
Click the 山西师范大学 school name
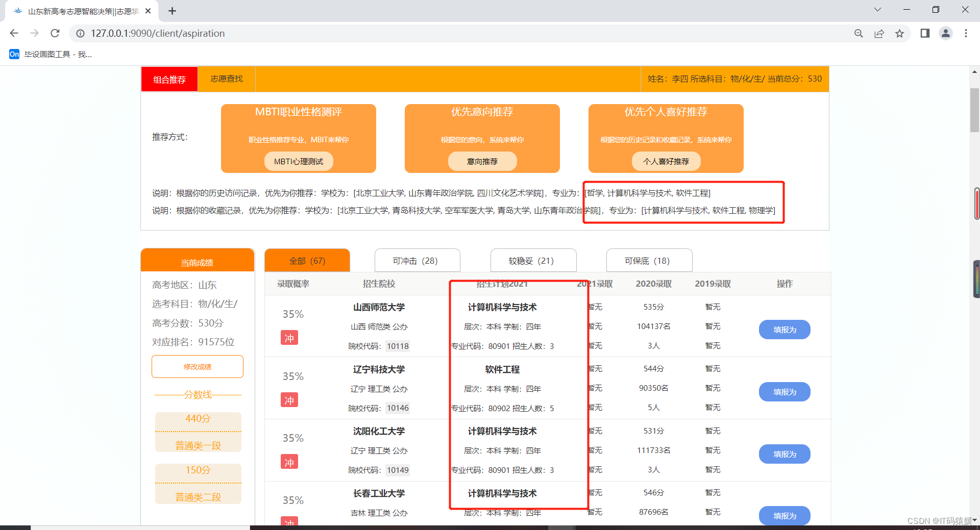[x=379, y=307]
